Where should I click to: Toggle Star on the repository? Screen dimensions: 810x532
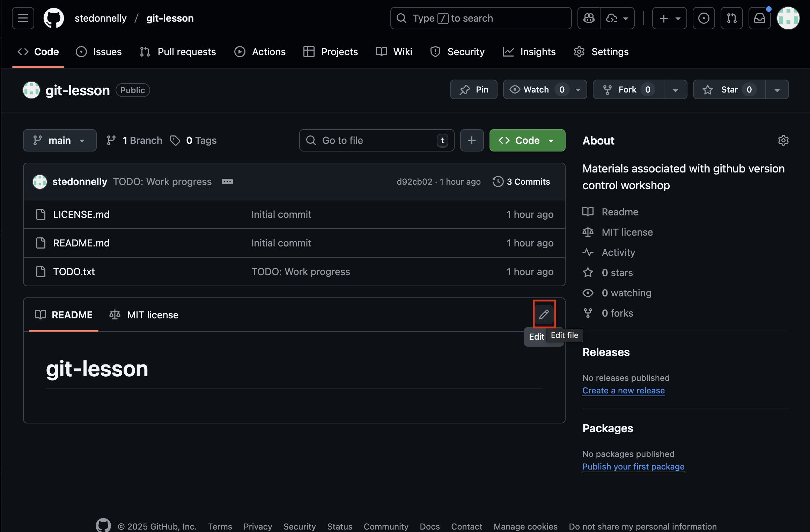coord(729,90)
